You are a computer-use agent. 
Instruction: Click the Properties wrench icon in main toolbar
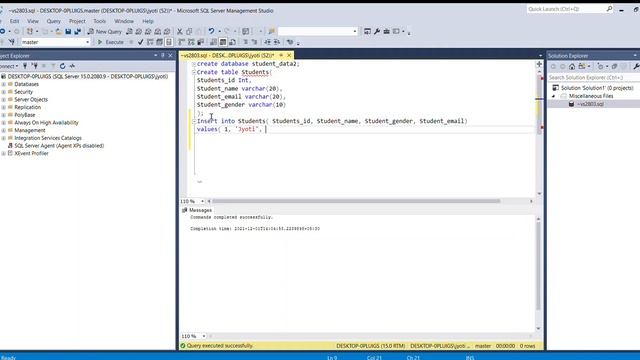click(377, 31)
